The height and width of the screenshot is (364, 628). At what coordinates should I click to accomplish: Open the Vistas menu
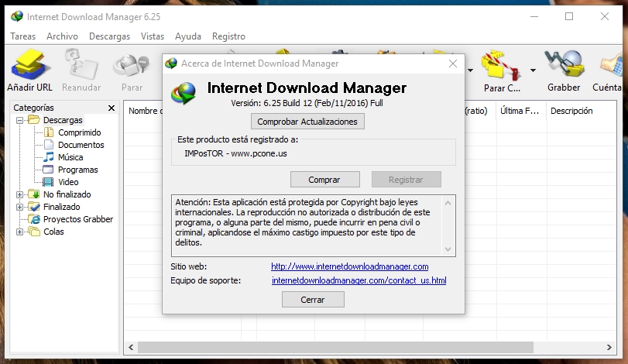(153, 36)
